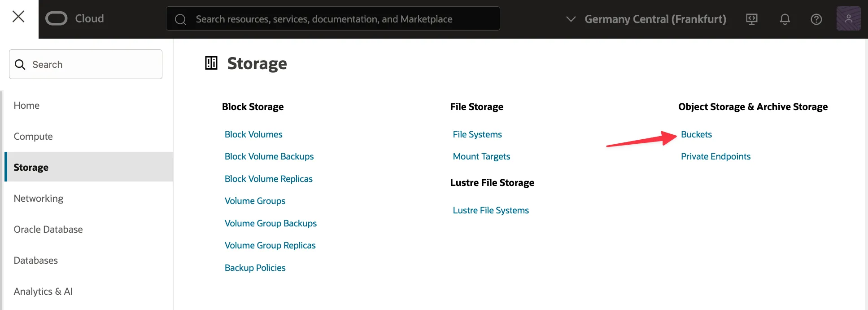Open Block Volumes link
The width and height of the screenshot is (868, 310).
[x=253, y=134]
